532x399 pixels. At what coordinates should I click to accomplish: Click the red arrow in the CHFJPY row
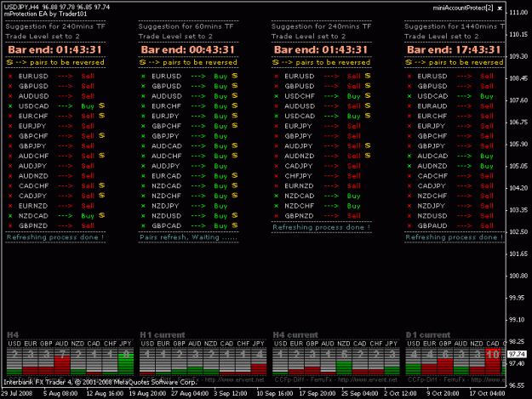click(331, 176)
